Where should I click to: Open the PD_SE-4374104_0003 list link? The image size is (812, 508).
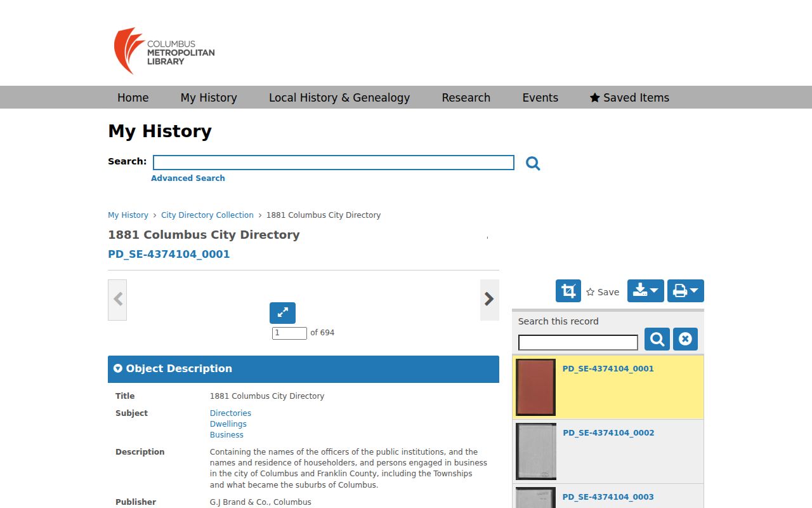[608, 497]
